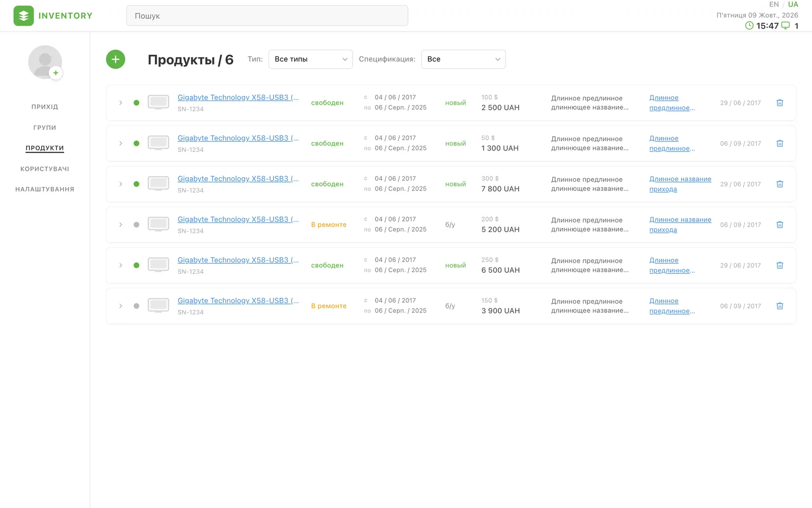The height and width of the screenshot is (508, 812).
Task: Click the active sessions monitor icon
Action: coord(786,25)
